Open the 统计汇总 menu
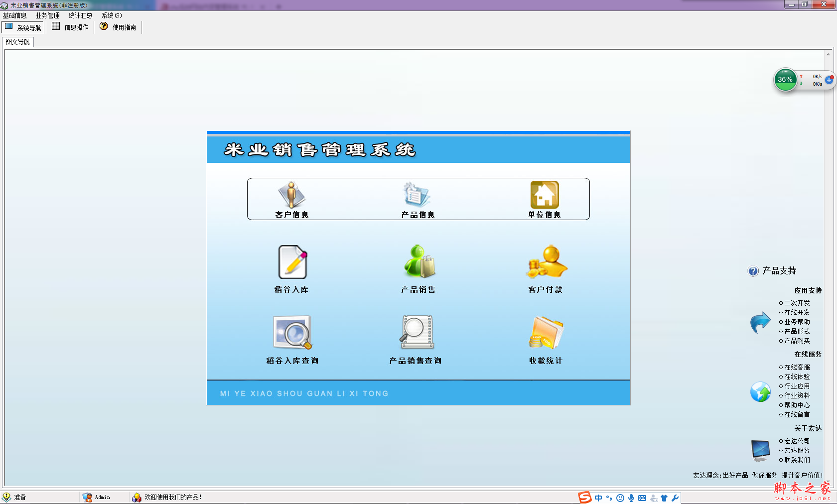Image resolution: width=837 pixels, height=504 pixels. click(81, 15)
